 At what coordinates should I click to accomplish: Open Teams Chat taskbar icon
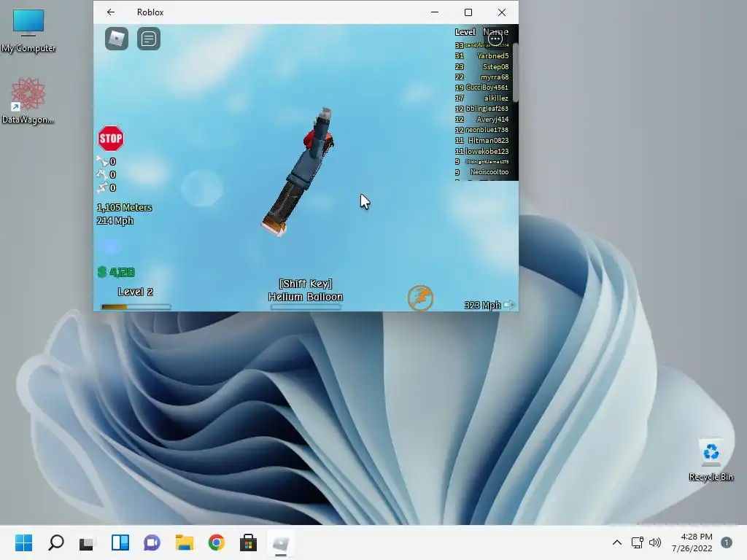152,542
